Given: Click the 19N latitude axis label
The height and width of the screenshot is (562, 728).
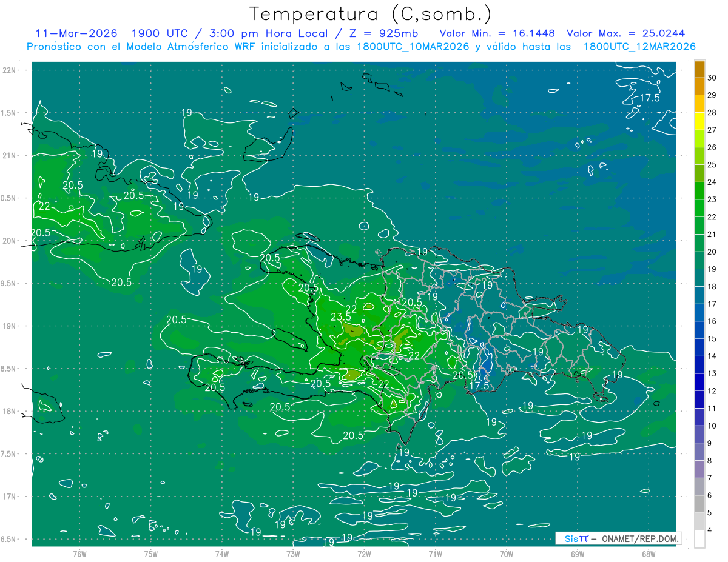Looking at the screenshot, I should 10,326.
